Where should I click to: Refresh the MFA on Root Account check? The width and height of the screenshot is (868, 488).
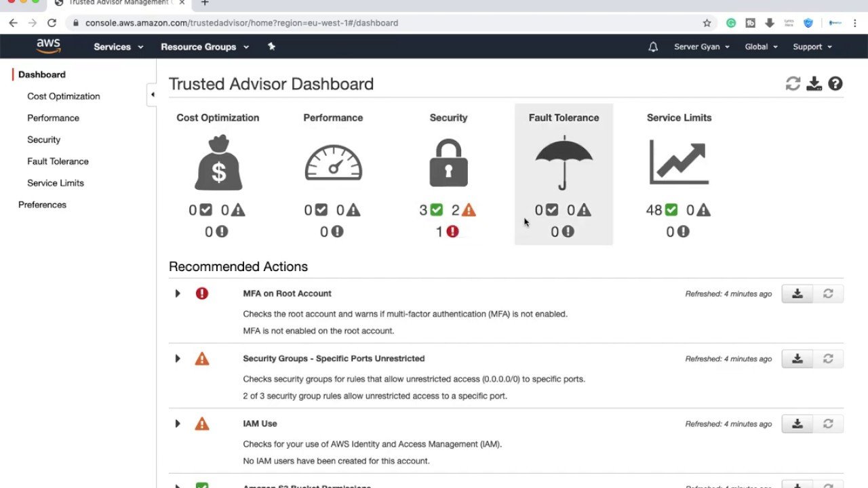828,293
